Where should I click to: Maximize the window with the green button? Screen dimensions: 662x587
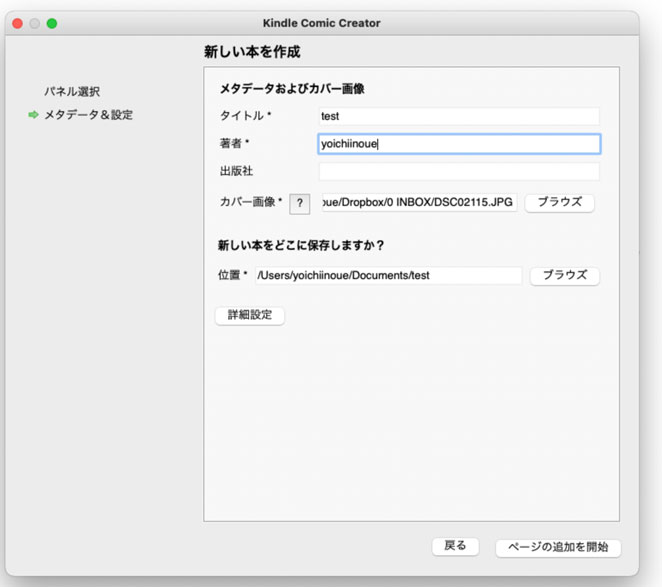pos(52,23)
